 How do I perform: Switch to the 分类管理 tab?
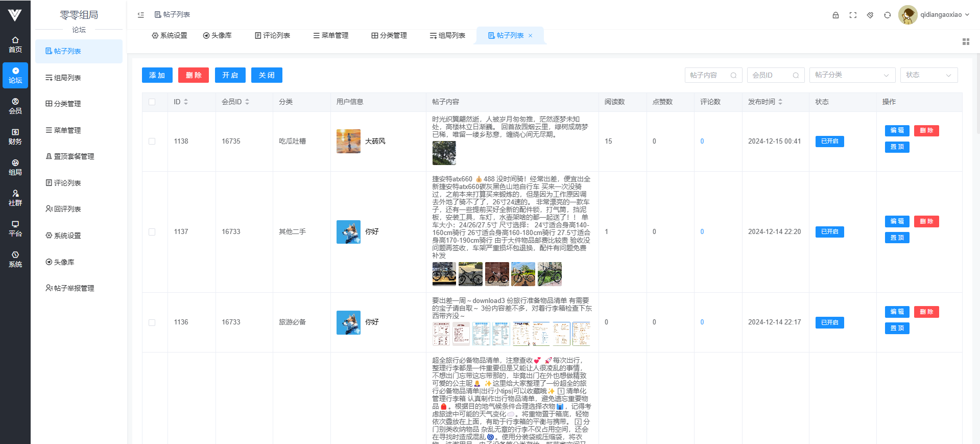[389, 36]
